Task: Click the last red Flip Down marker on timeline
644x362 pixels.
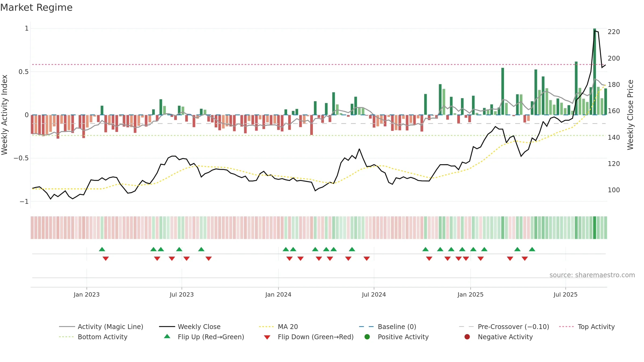Action: coord(525,258)
